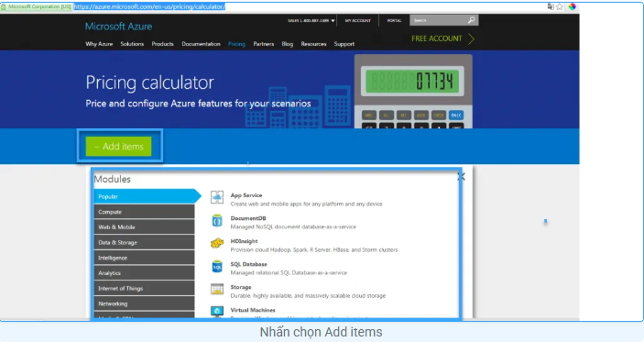Click the App Service title link
The height and width of the screenshot is (342, 644).
point(246,195)
